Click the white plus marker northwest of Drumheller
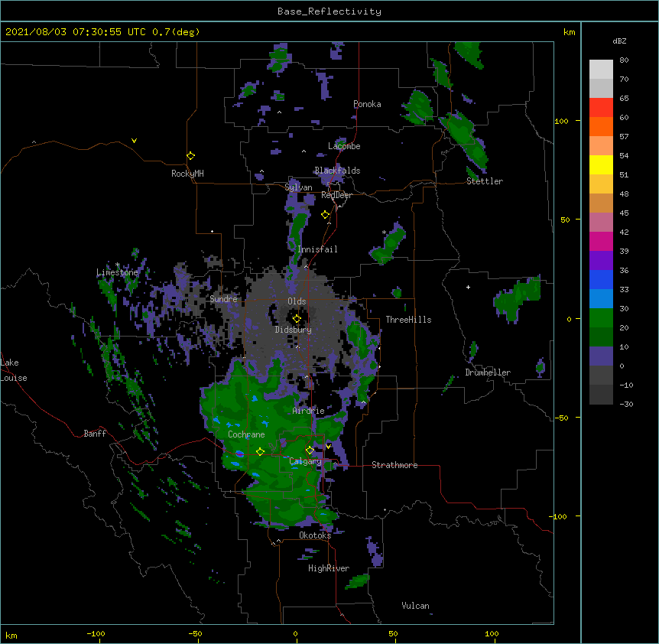This screenshot has height=644, width=659. coord(468,287)
